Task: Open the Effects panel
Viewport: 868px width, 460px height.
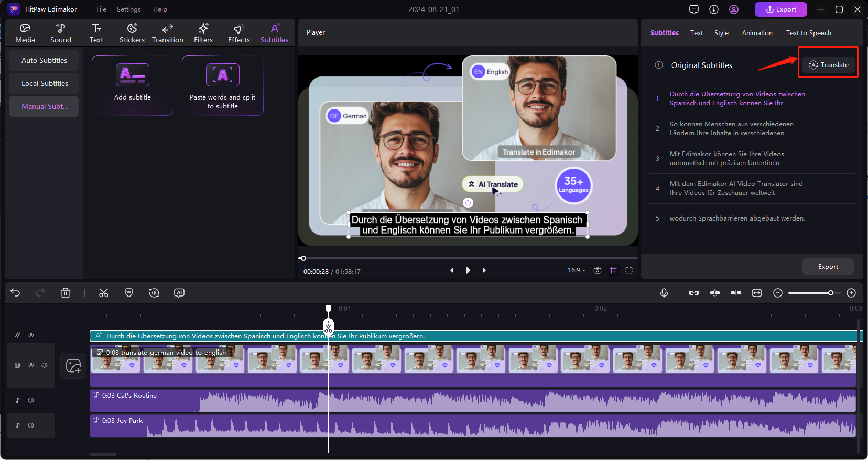Action: pyautogui.click(x=239, y=33)
